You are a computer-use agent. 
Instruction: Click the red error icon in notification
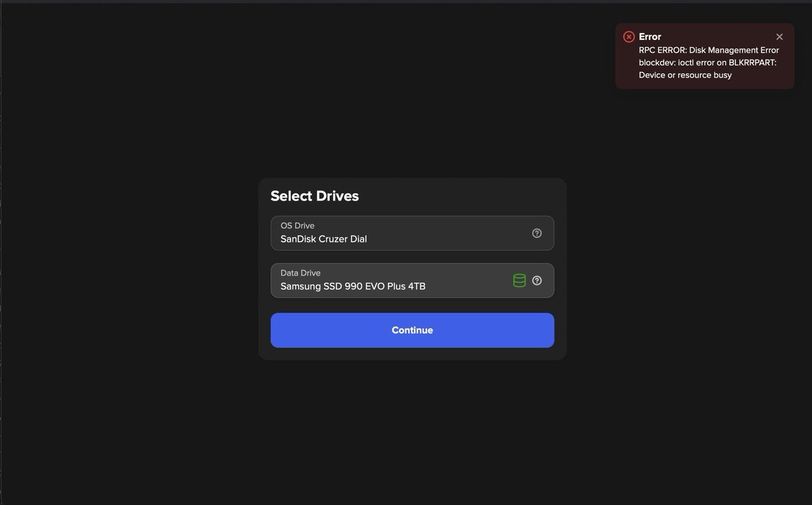[629, 37]
